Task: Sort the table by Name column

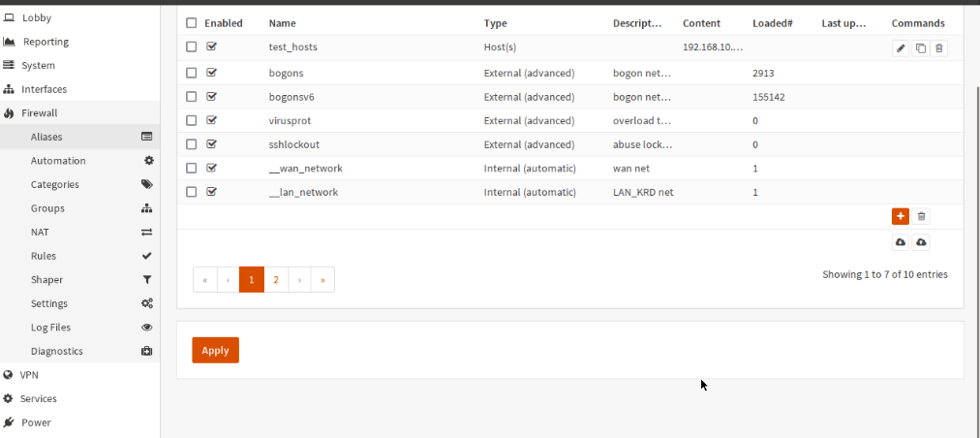Action: 283,23
